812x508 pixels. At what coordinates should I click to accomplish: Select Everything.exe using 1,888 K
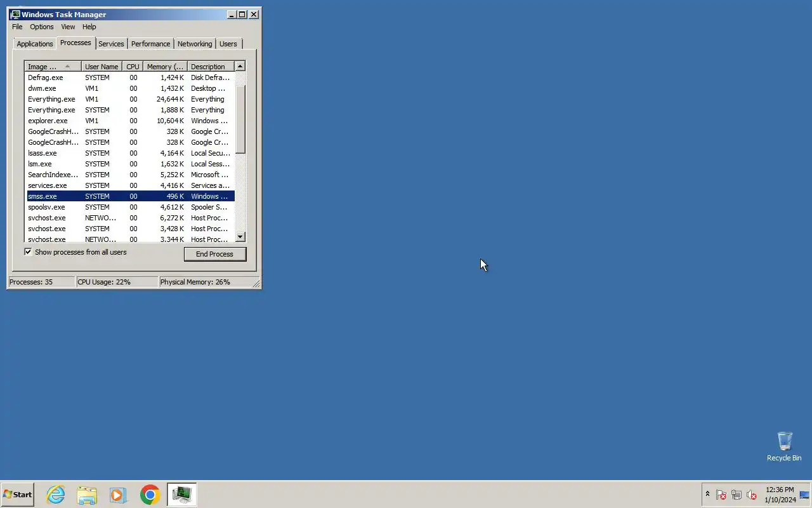pos(130,110)
